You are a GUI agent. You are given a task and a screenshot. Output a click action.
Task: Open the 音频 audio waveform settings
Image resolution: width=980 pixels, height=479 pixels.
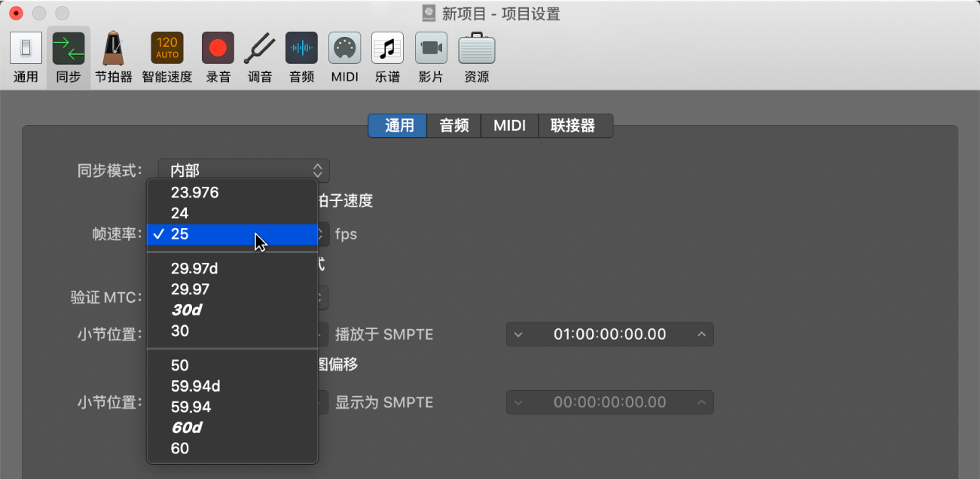pyautogui.click(x=301, y=58)
